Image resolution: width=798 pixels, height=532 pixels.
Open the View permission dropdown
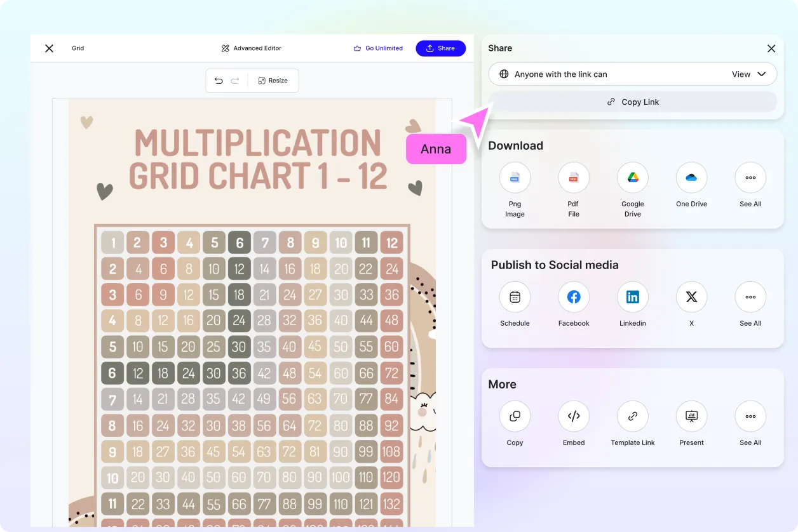[748, 74]
